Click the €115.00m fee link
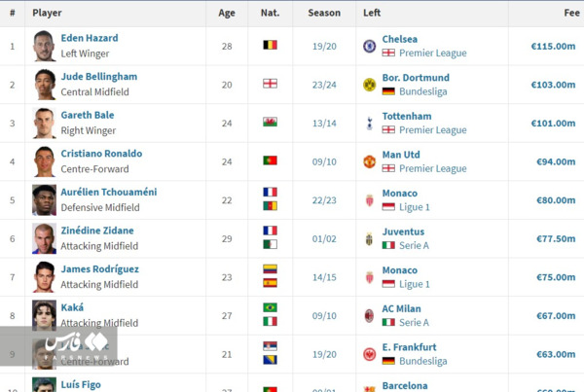The width and height of the screenshot is (584, 392). pyautogui.click(x=553, y=46)
